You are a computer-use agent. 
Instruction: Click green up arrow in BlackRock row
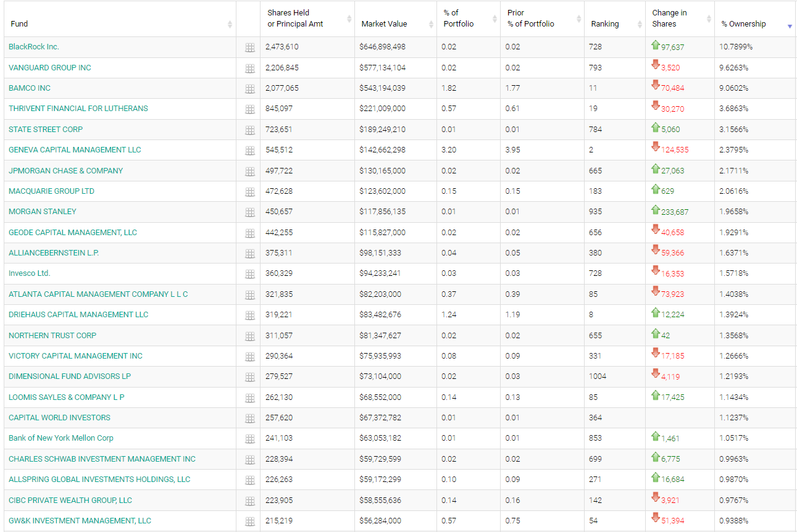point(656,45)
